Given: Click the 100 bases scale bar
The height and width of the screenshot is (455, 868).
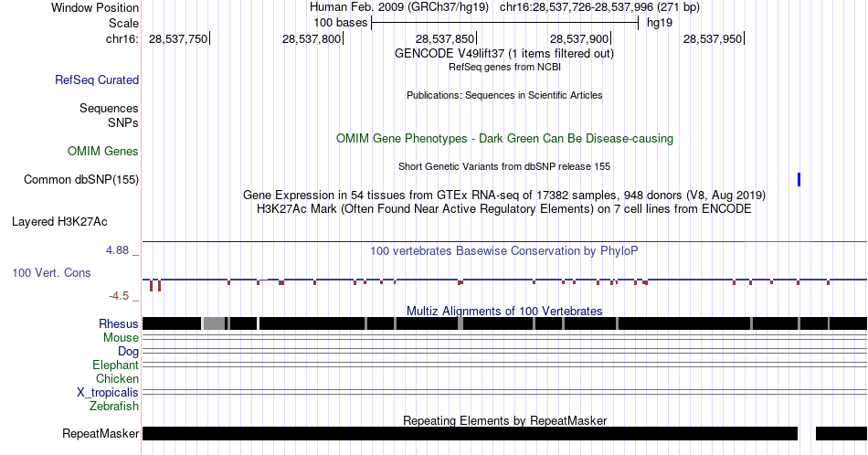Looking at the screenshot, I should 505,23.
